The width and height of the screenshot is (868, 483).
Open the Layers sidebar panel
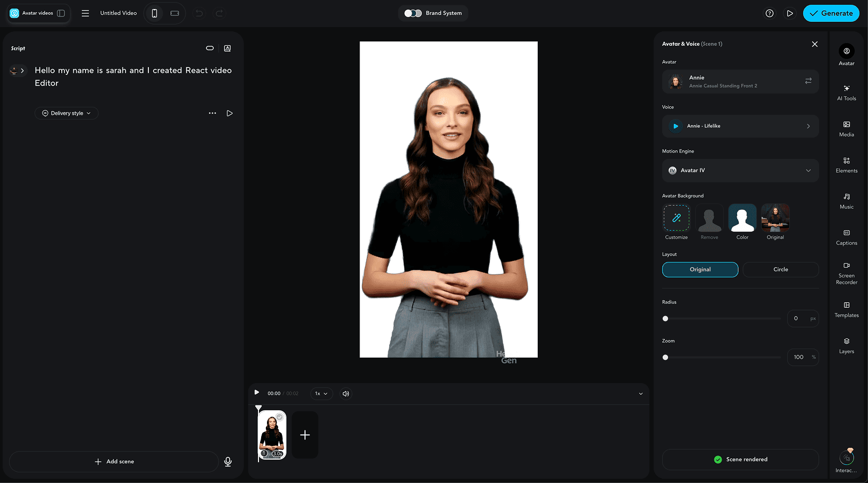coord(846,345)
